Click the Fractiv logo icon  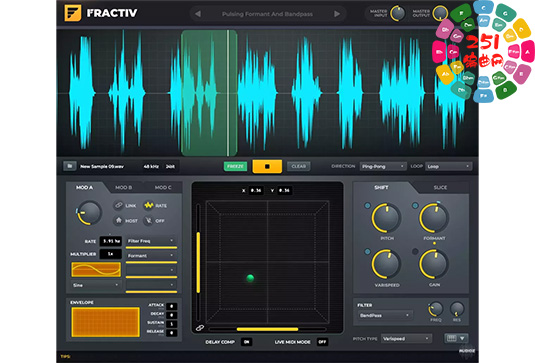tap(73, 13)
